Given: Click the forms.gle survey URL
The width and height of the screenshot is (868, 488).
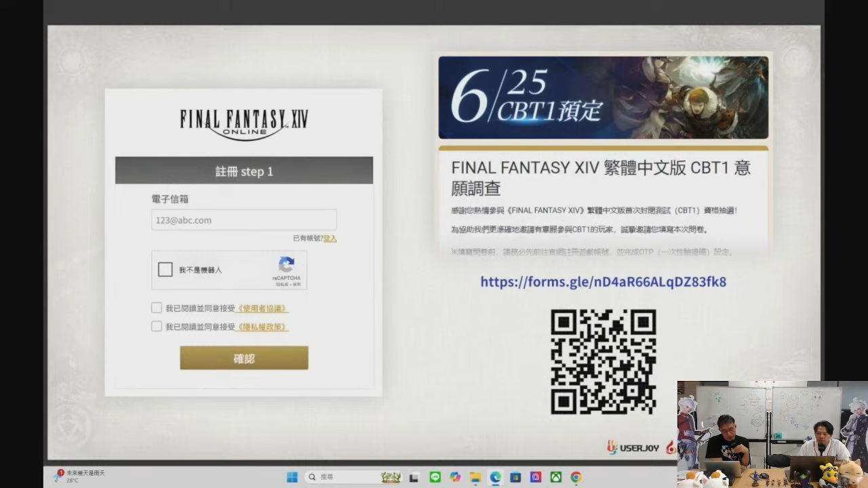Looking at the screenshot, I should (603, 281).
